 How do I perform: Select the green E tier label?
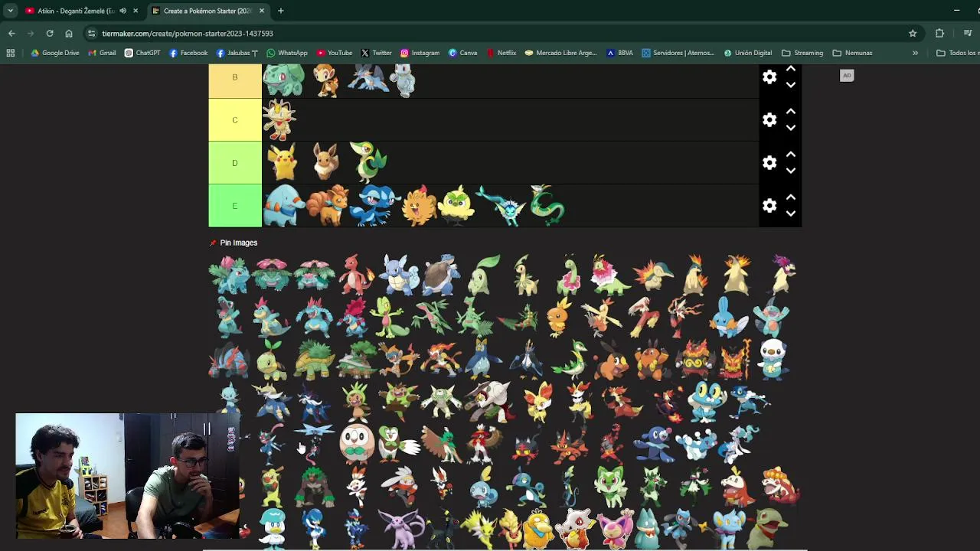click(x=235, y=205)
